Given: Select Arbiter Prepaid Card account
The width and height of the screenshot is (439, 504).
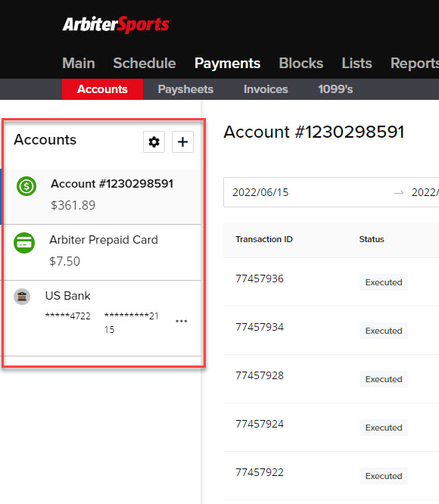Looking at the screenshot, I should [102, 252].
